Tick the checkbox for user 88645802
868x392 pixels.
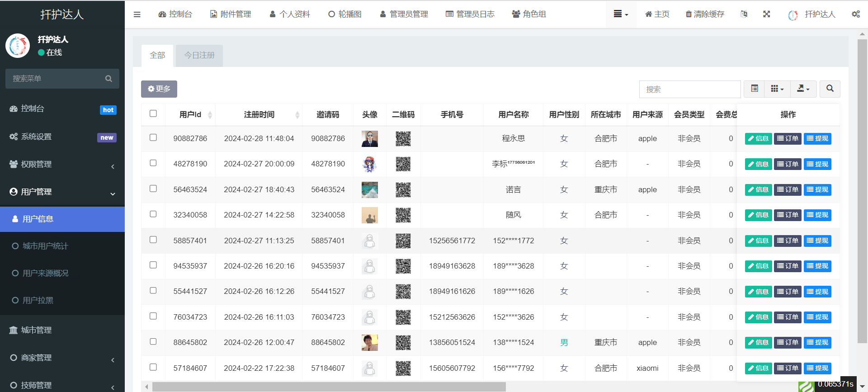click(153, 341)
